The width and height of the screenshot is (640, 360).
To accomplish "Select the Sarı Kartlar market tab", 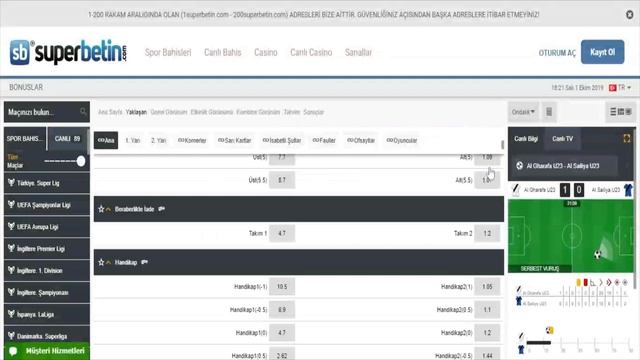I will pos(234,140).
